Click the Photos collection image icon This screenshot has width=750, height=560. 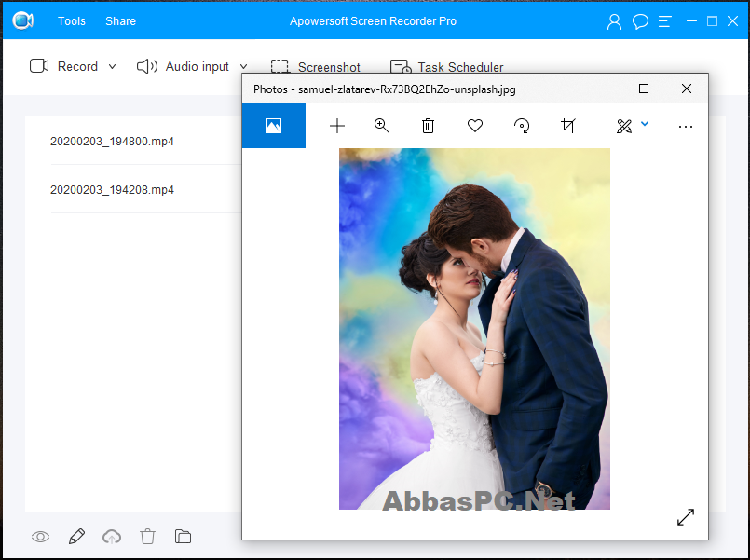[274, 126]
